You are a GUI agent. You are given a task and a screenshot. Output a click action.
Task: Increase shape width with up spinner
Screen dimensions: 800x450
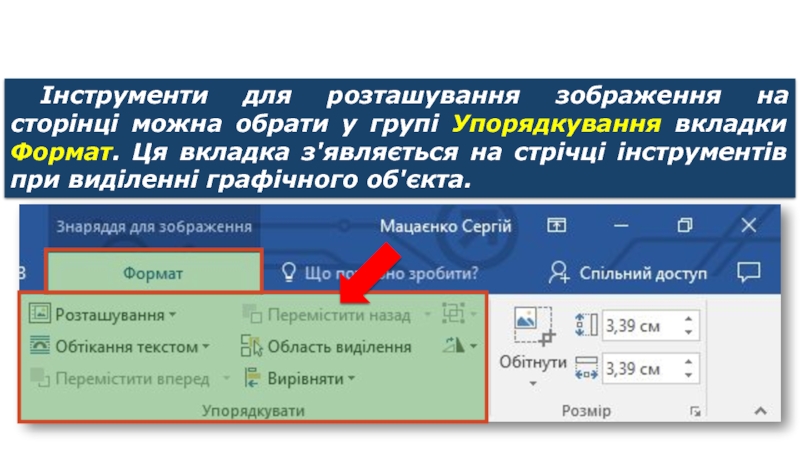tap(688, 362)
